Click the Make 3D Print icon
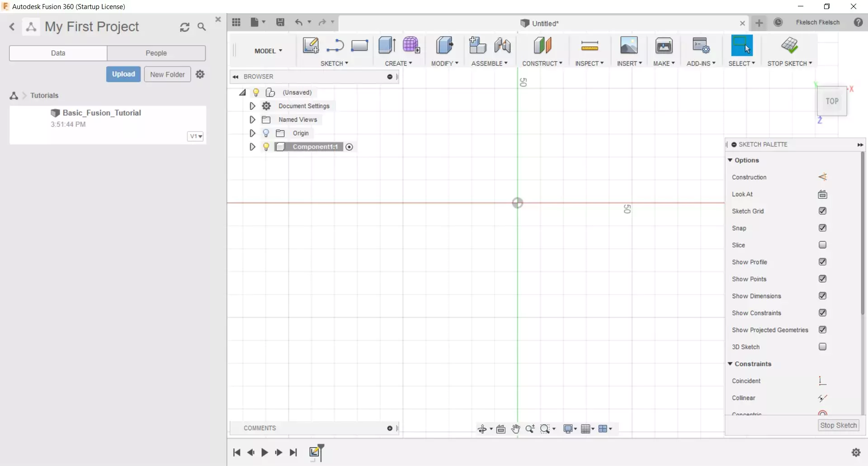868x466 pixels. coord(664,45)
